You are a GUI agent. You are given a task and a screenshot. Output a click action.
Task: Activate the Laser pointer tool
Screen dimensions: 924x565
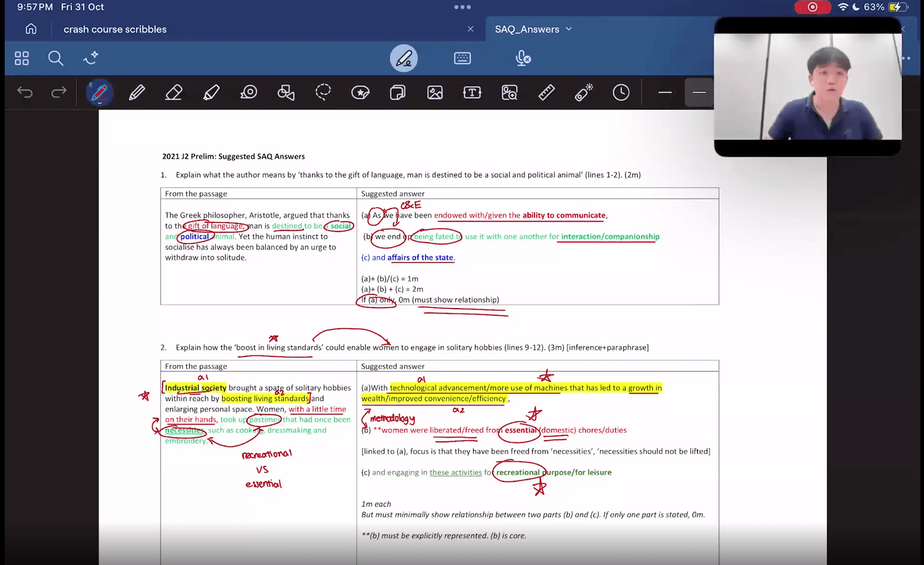pos(583,92)
